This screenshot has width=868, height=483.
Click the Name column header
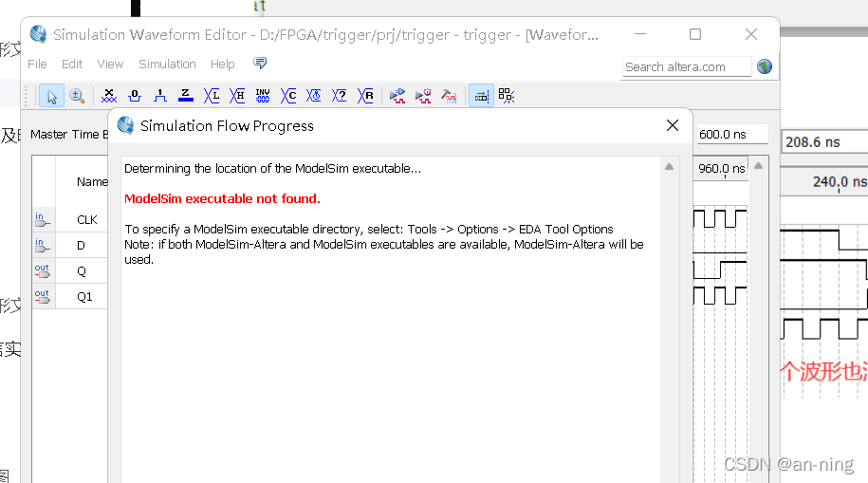click(x=92, y=182)
